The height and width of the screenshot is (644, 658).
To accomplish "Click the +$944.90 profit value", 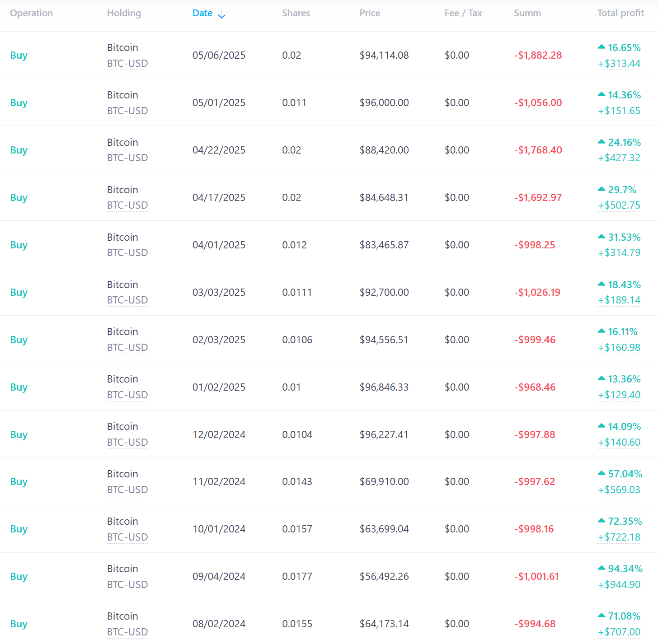I will point(619,584).
